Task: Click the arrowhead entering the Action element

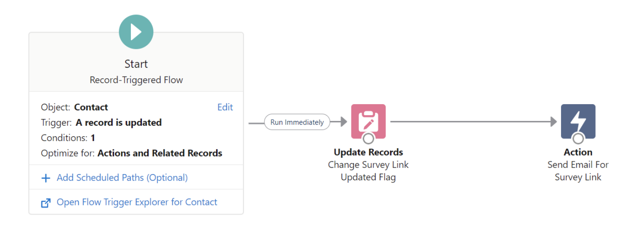Action: point(554,122)
